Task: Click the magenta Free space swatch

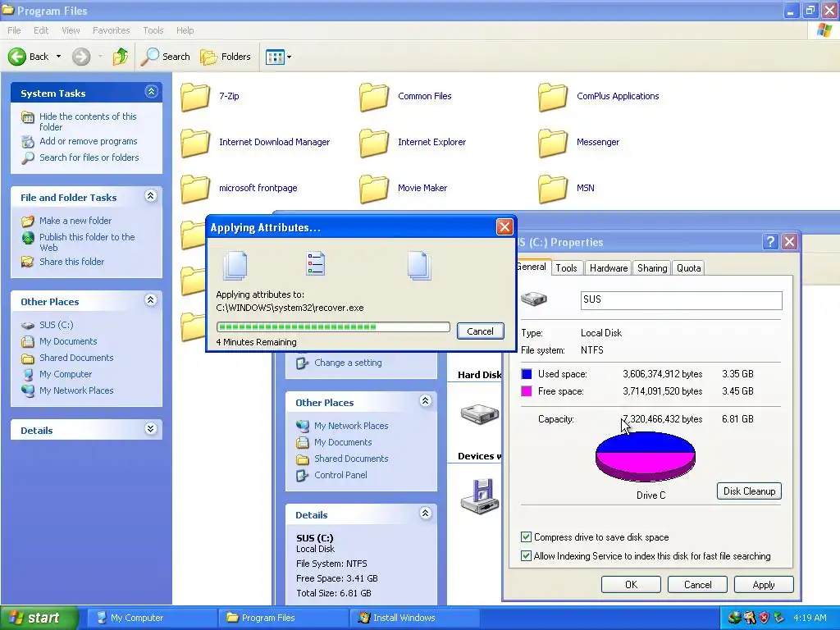Action: 527,391
